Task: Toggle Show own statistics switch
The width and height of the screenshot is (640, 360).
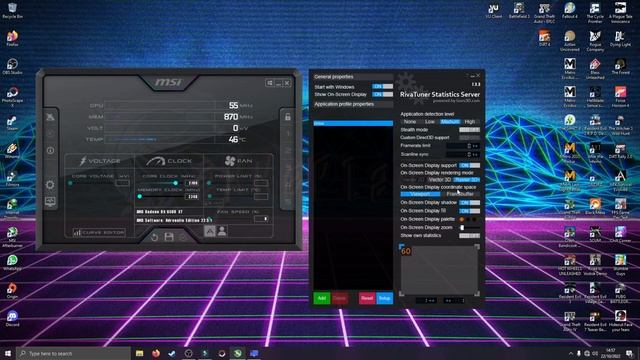Action: click(x=469, y=236)
